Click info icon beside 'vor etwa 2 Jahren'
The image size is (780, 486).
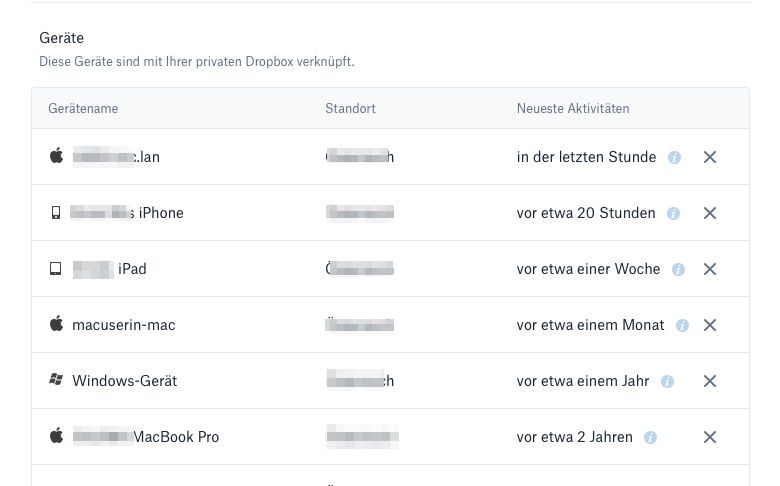click(650, 437)
